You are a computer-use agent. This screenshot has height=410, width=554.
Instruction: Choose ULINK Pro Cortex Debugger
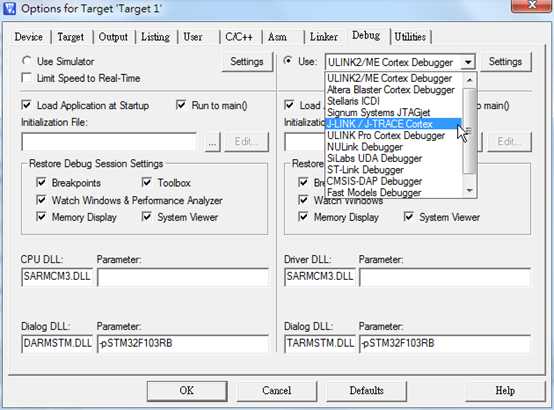(386, 135)
